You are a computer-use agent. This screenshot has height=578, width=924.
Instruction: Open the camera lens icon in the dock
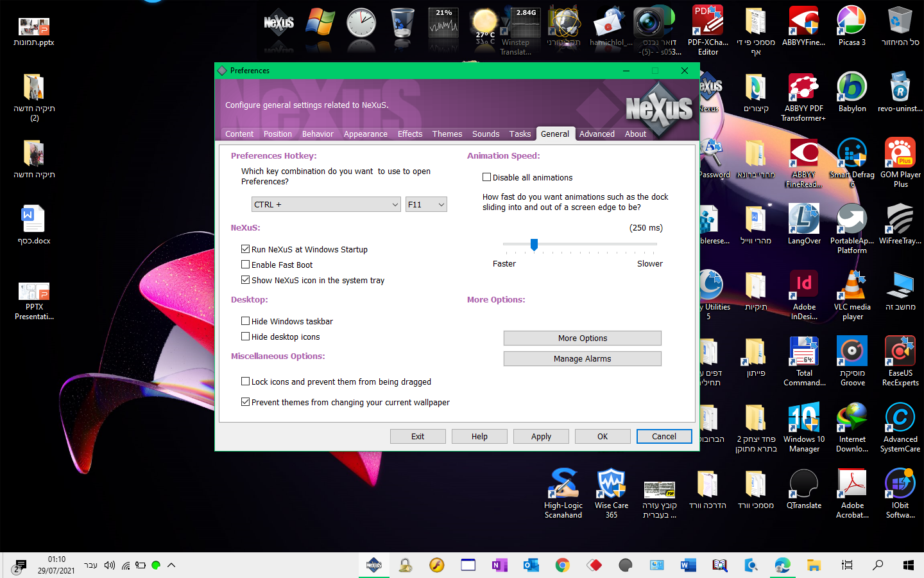tap(650, 23)
